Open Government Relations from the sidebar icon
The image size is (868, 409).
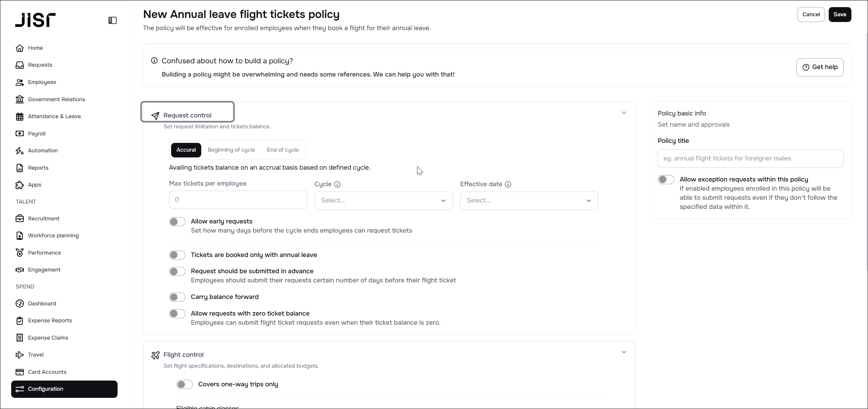click(20, 99)
